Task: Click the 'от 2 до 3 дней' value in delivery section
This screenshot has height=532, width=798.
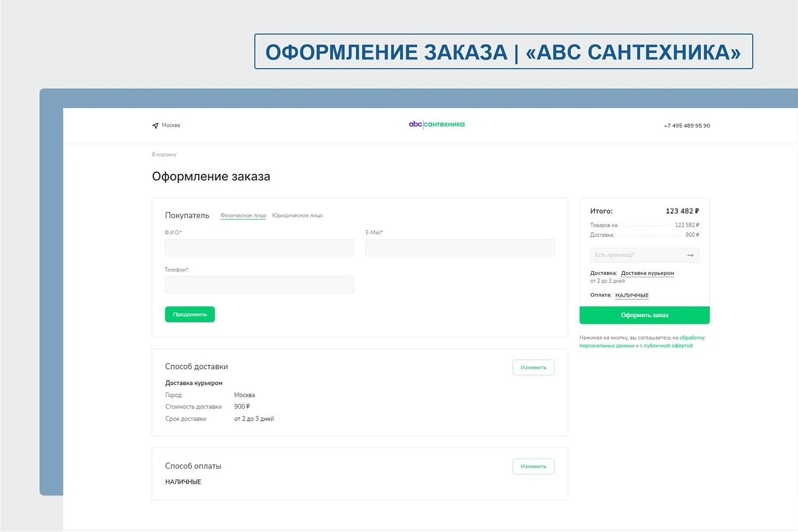Action: click(x=254, y=419)
